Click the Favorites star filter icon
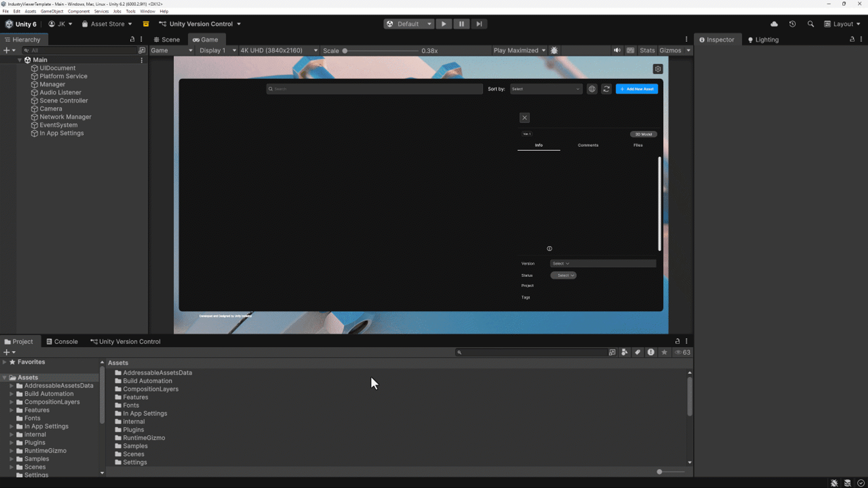Image resolution: width=868 pixels, height=488 pixels. click(664, 352)
